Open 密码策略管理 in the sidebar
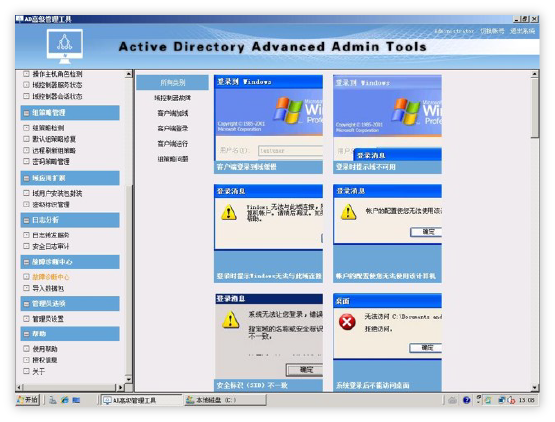Screen dimensions: 555x422 [51, 162]
